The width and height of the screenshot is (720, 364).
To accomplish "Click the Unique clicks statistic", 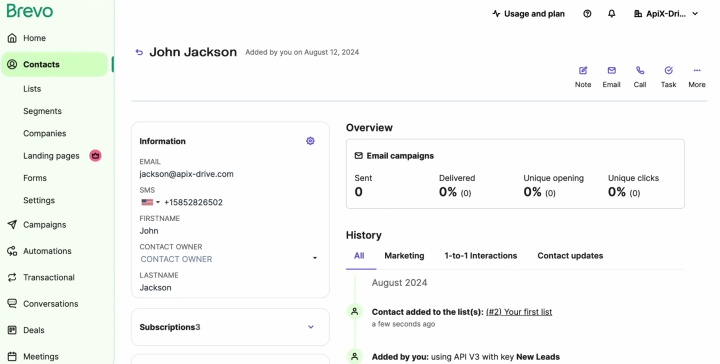I will [x=634, y=186].
